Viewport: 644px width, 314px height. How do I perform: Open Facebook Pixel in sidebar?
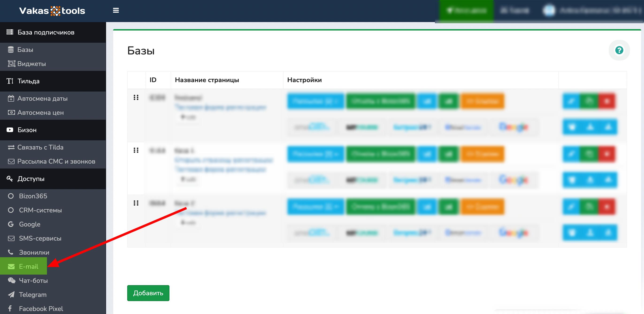pos(41,309)
